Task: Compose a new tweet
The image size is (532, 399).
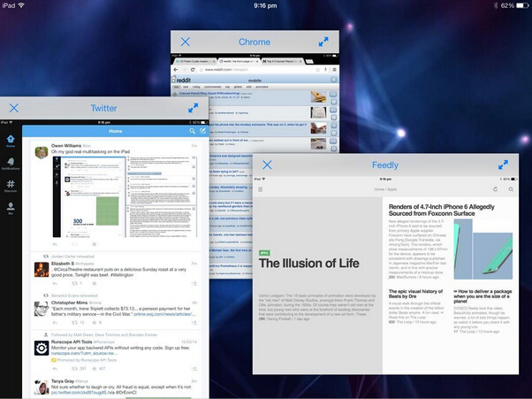Action: pyautogui.click(x=202, y=131)
